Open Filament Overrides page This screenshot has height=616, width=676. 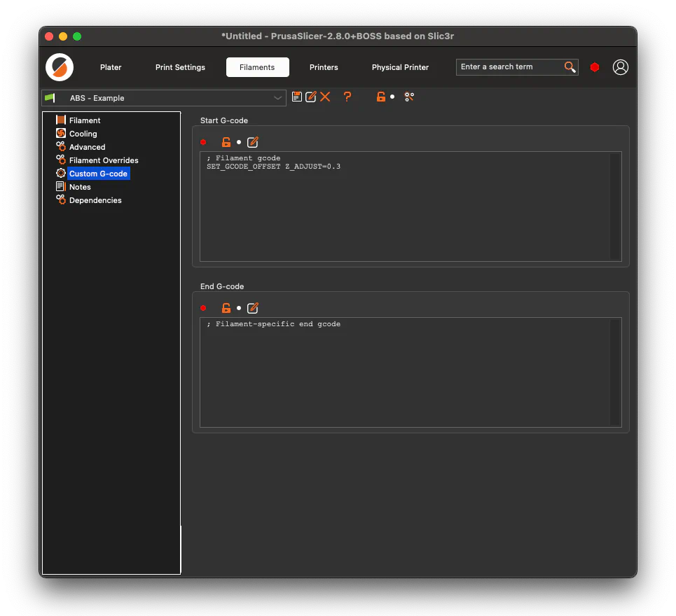pos(104,160)
